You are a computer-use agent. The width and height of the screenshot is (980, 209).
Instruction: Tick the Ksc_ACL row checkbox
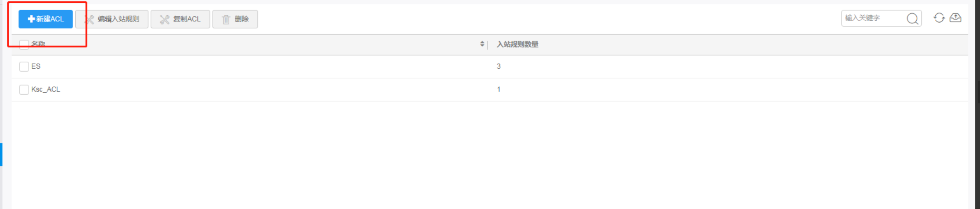pos(24,90)
